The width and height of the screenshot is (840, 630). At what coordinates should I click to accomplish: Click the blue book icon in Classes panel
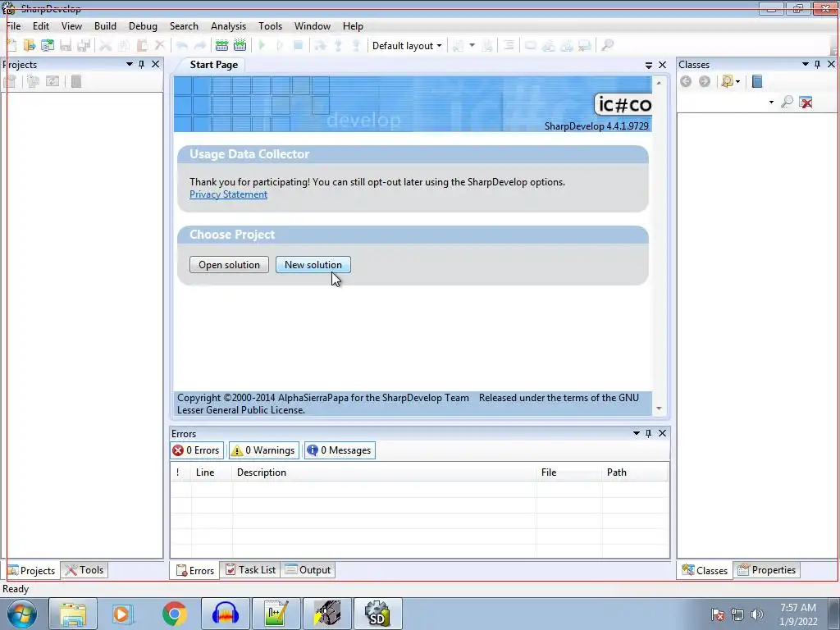[x=757, y=81]
